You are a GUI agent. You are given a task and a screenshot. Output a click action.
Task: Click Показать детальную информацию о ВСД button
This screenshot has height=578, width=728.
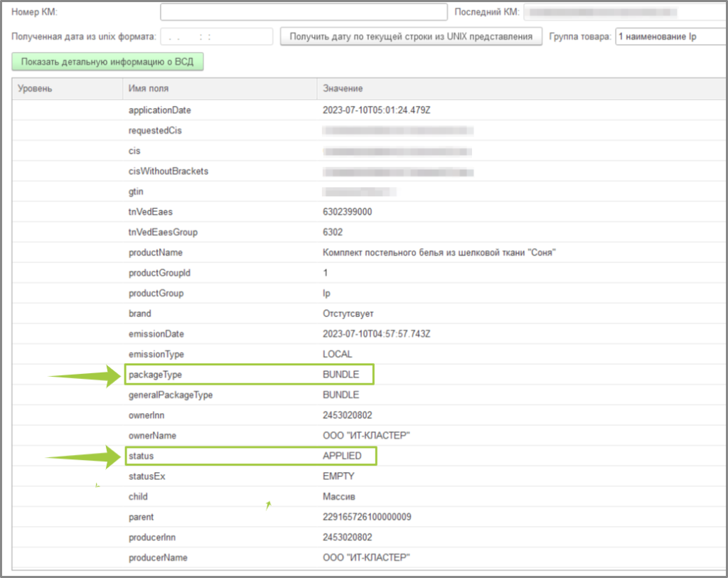click(x=107, y=62)
